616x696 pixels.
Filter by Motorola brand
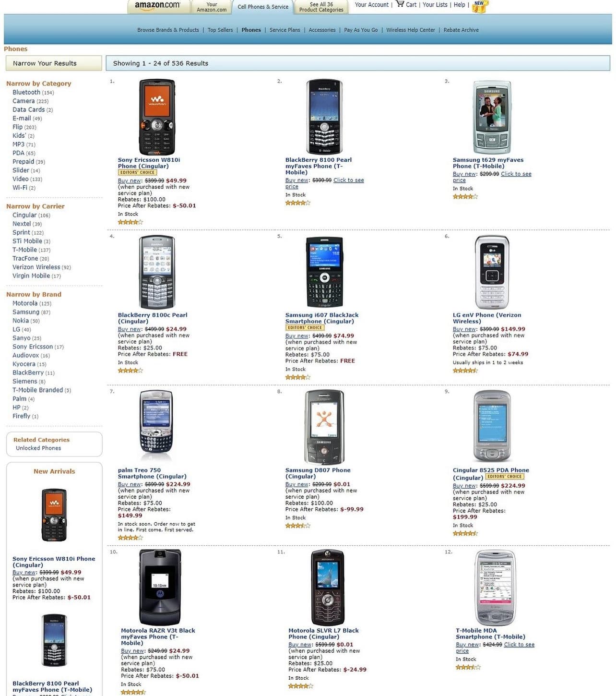point(25,303)
